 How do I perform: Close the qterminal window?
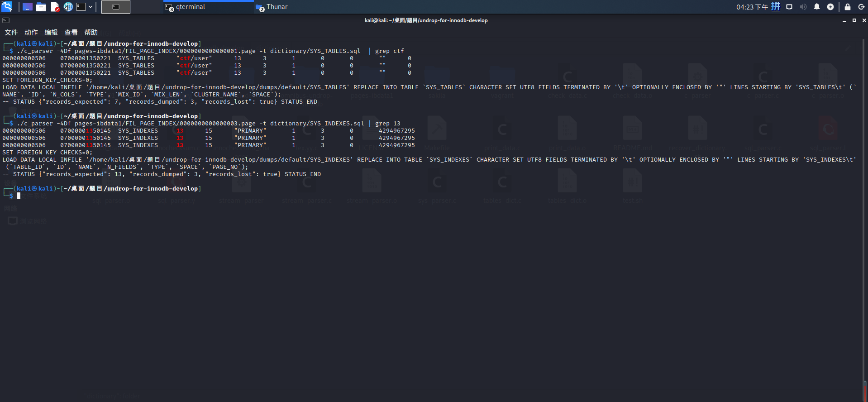(864, 20)
